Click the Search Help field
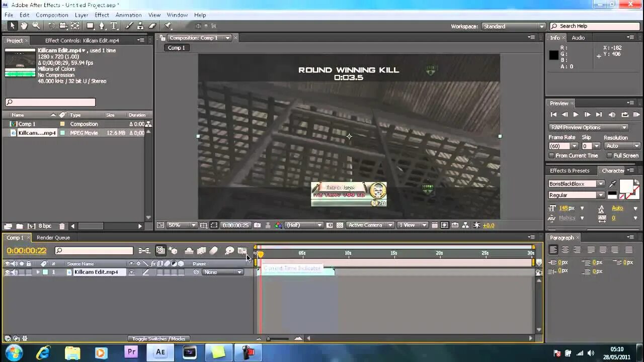Viewport: 644px width, 362px height. click(x=595, y=26)
